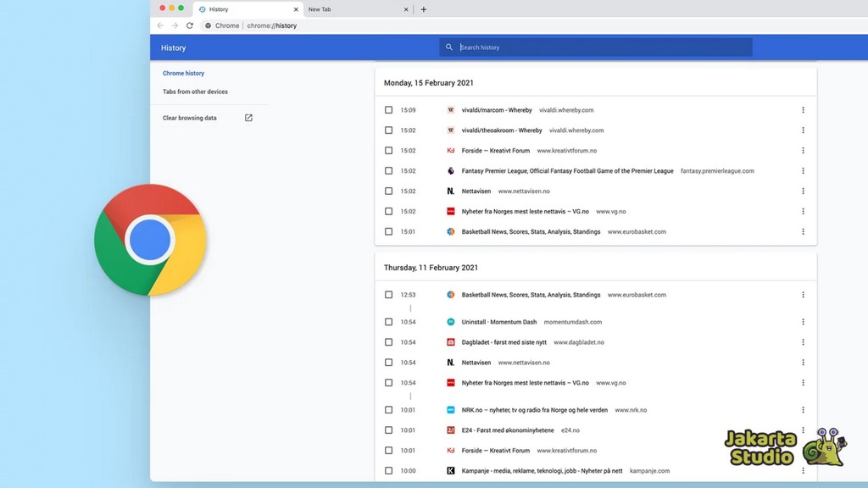Reload the history page
The width and height of the screenshot is (868, 488).
tap(190, 25)
